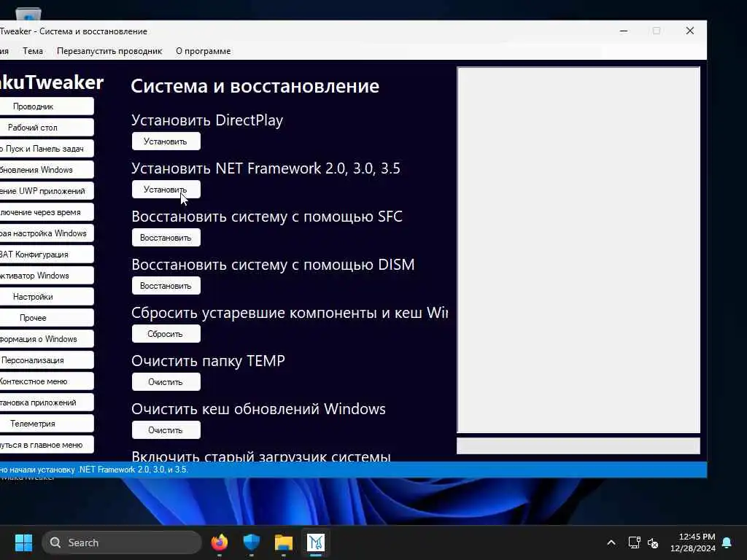The height and width of the screenshot is (560, 747).
Task: Open the Прочее section
Action: [x=47, y=318]
